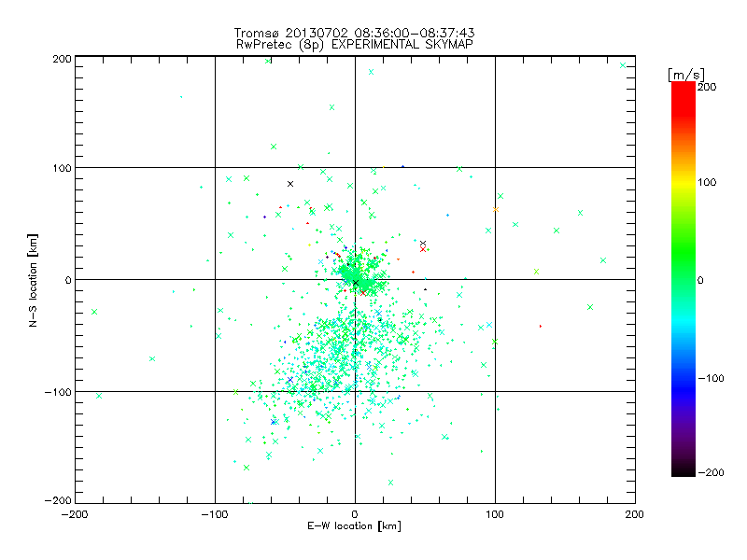Click the '[m/s]' colorbar unit label
Viewport: 747px width, 560px height.
point(686,75)
